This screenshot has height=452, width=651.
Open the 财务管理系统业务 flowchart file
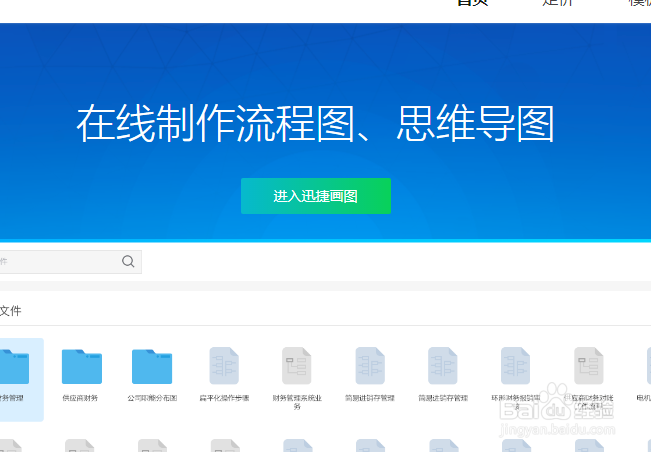coord(297,379)
